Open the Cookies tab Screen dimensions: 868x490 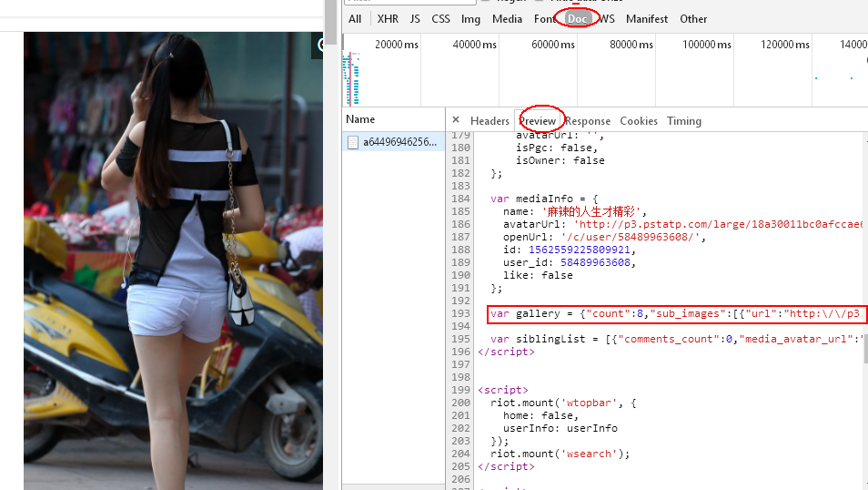639,121
